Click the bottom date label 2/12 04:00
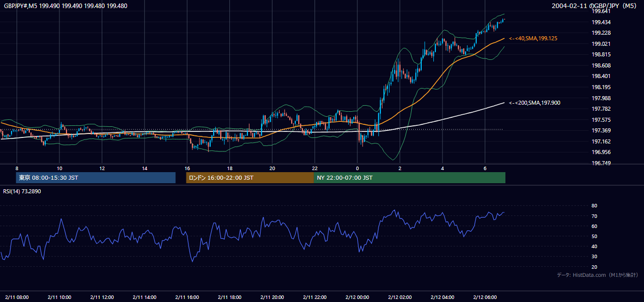This screenshot has width=644, height=302. coord(442,297)
